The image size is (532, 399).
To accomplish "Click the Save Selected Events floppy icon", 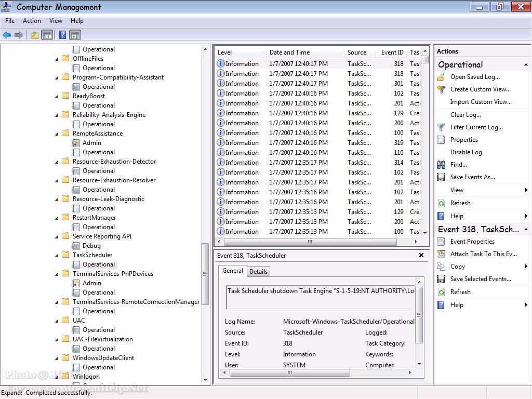I will click(441, 279).
